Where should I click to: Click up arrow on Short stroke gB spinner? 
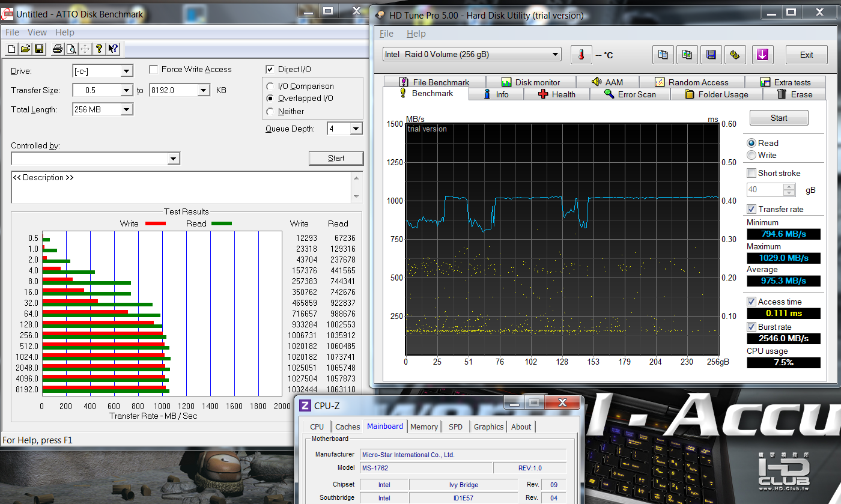pos(789,187)
